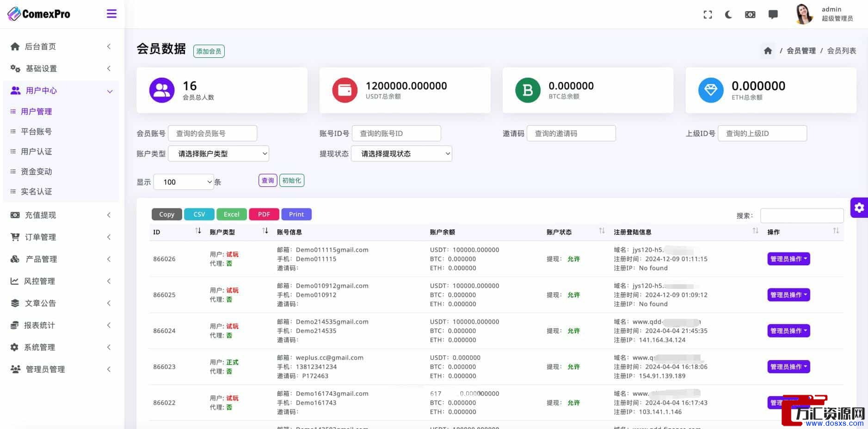The width and height of the screenshot is (868, 429).
Task: Open 后台首页 in the sidebar
Action: 61,46
